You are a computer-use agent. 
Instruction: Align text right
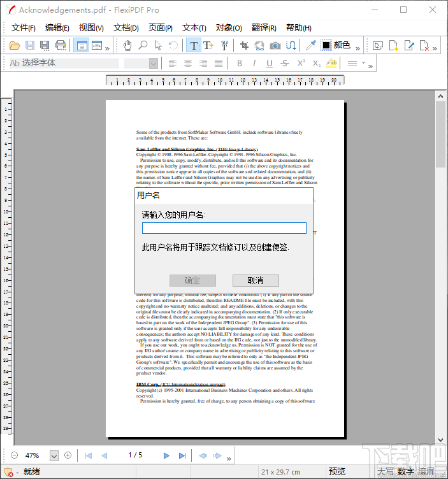click(203, 63)
